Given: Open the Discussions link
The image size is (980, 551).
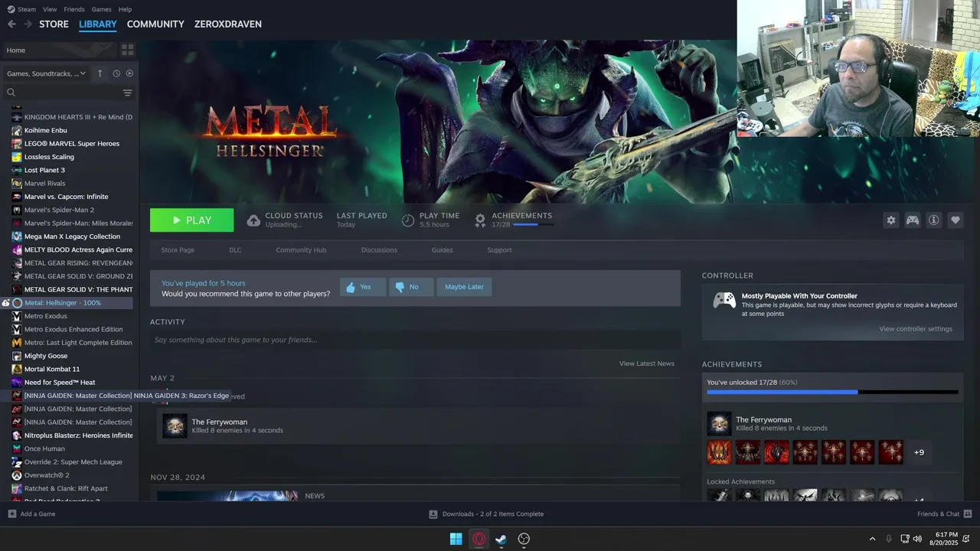Looking at the screenshot, I should [379, 250].
